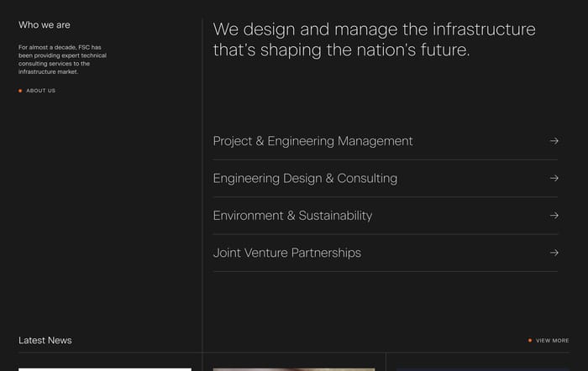
Task: Select VIEW MORE in Latest News
Action: pyautogui.click(x=552, y=341)
